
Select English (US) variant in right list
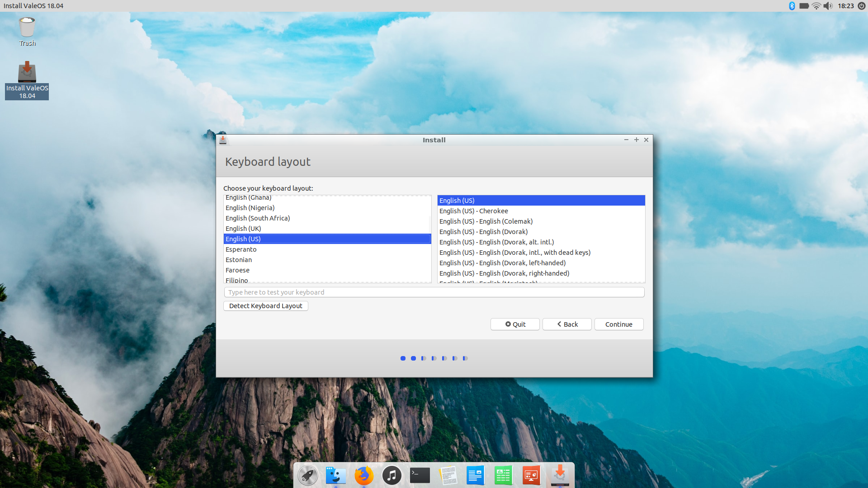click(541, 201)
